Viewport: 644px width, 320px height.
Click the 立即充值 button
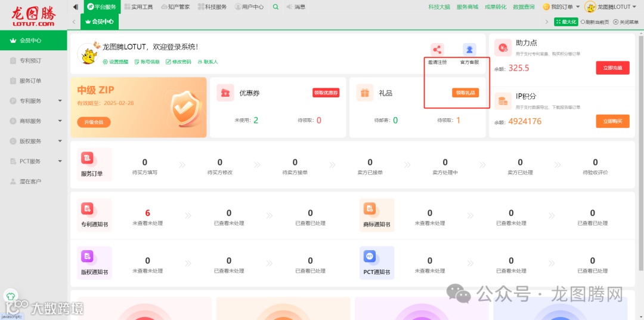[612, 68]
